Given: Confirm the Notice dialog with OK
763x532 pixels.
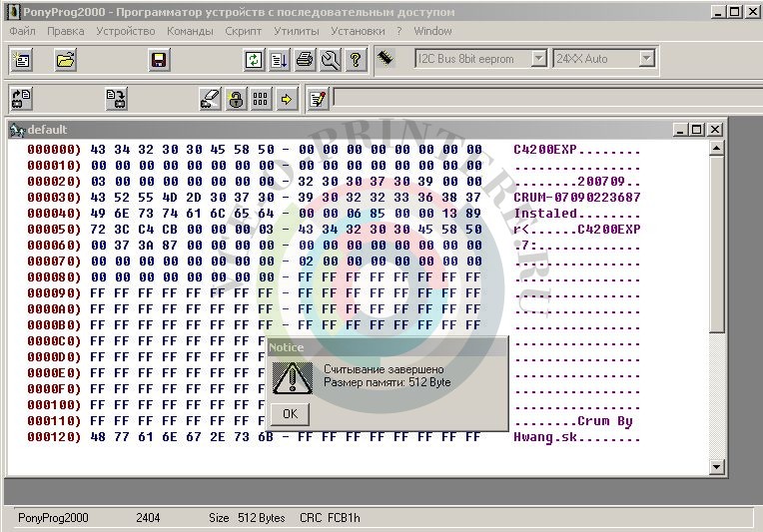Looking at the screenshot, I should (290, 414).
